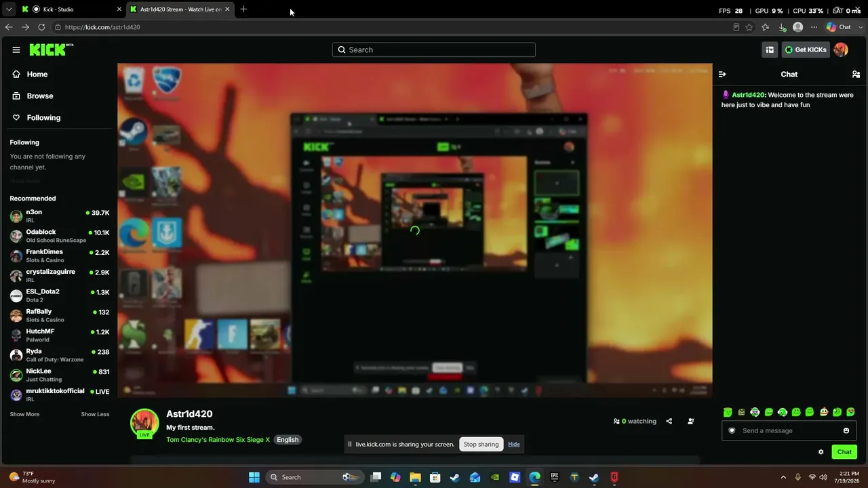Open n3on channel avatar

(16, 216)
